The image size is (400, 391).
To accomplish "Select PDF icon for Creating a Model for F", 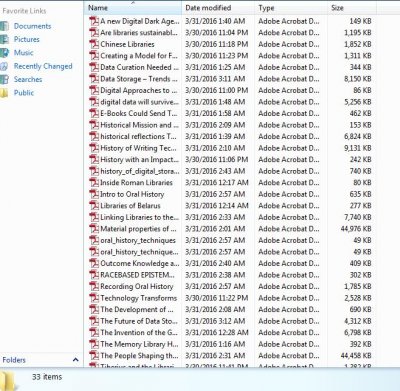I will tap(94, 56).
